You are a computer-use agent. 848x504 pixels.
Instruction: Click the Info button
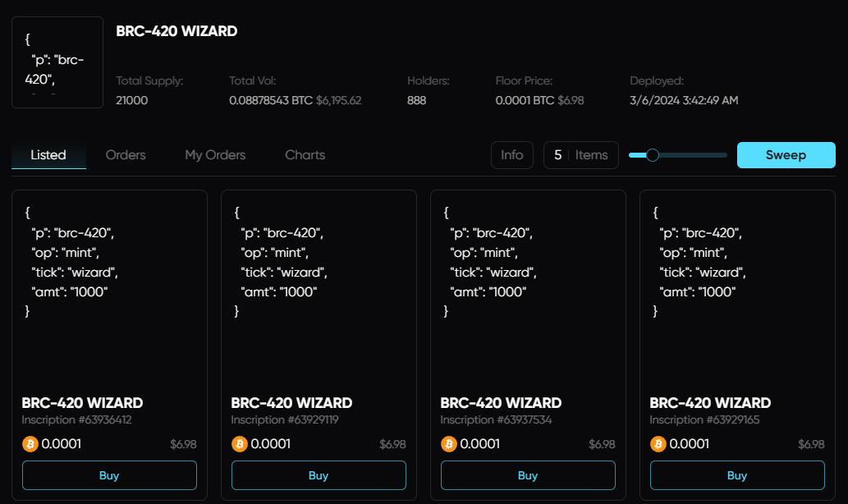[512, 155]
